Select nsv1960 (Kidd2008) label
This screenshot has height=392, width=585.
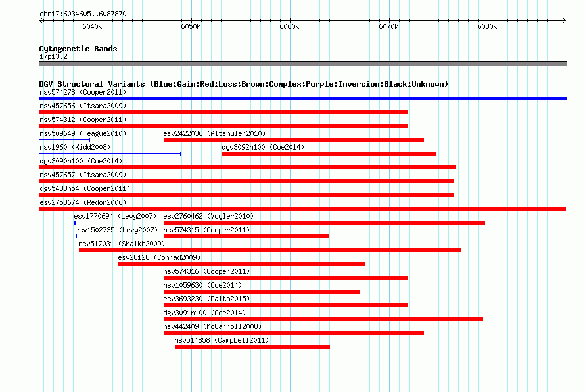[75, 147]
